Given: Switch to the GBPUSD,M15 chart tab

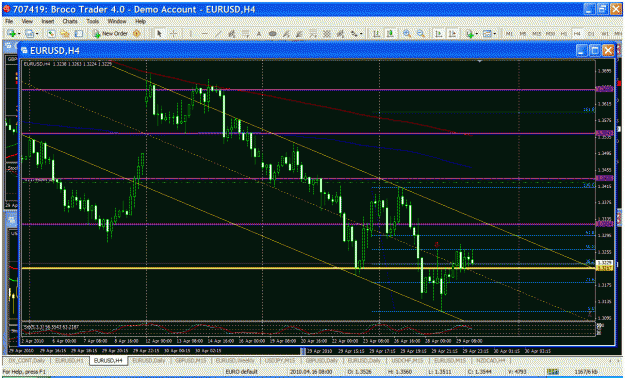Looking at the screenshot, I should [191, 360].
